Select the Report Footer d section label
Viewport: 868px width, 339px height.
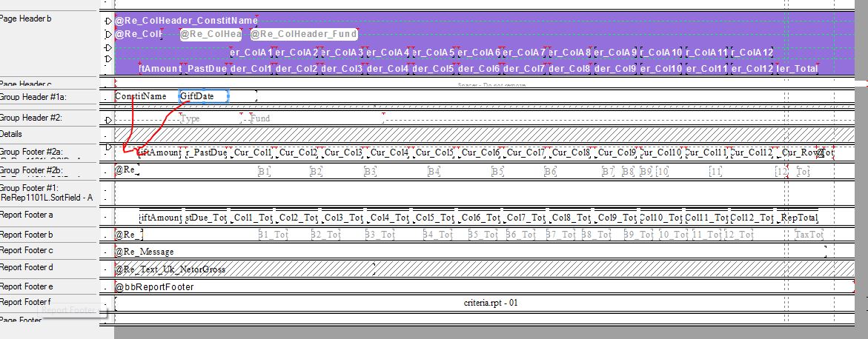coord(27,267)
